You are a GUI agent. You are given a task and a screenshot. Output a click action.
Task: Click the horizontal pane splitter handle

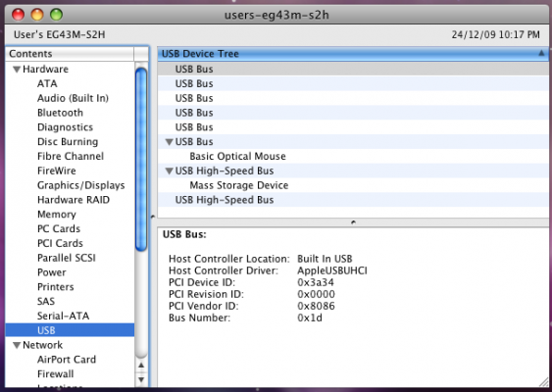tap(353, 222)
